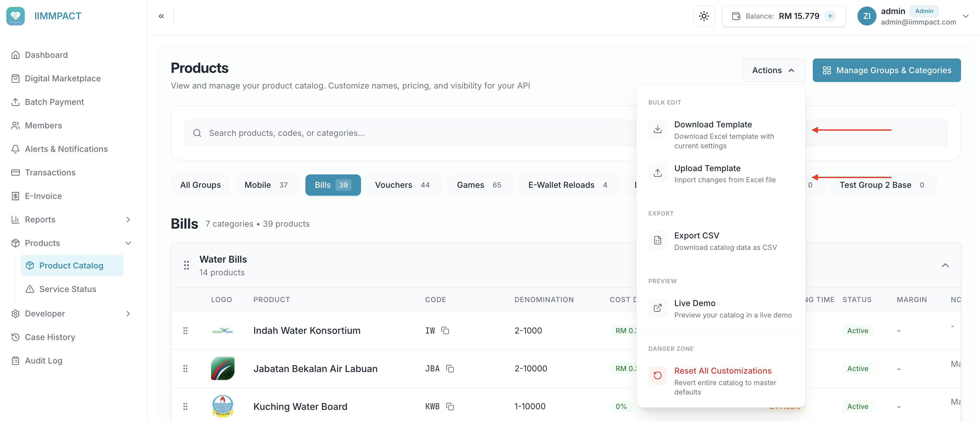The width and height of the screenshot is (980, 422).
Task: Click Manage Groups & Categories button
Action: click(887, 71)
